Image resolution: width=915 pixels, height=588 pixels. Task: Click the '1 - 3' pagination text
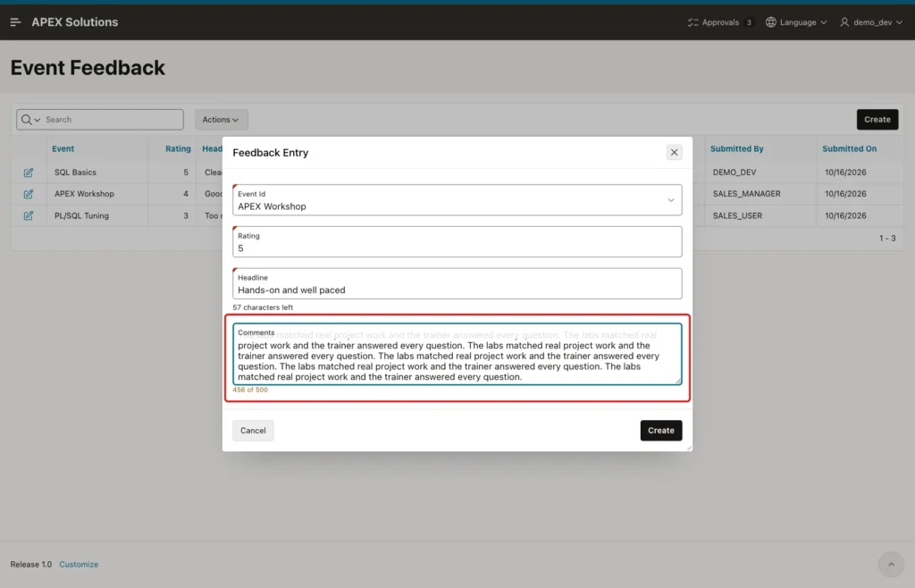coord(887,238)
